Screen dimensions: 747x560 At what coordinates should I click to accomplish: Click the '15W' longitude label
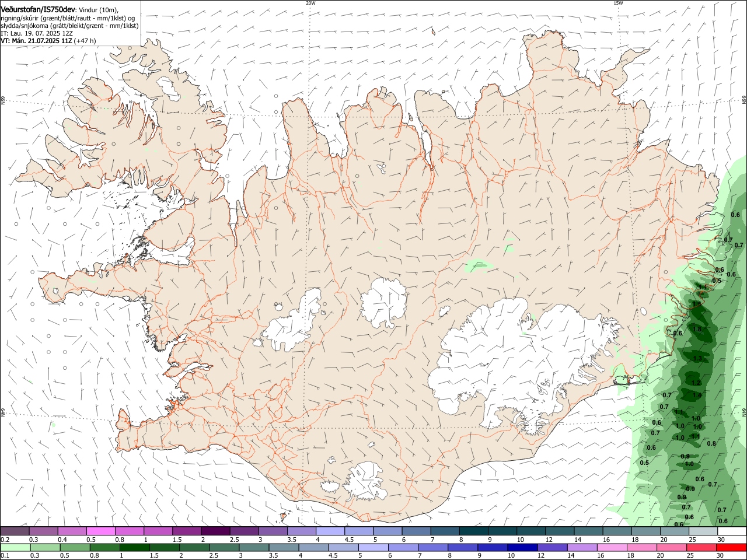pos(617,3)
